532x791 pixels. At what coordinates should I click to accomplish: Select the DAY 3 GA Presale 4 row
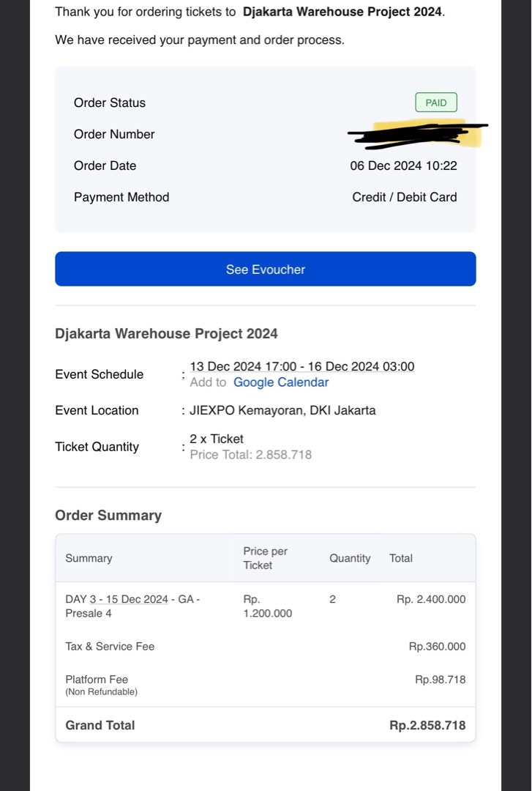132,606
